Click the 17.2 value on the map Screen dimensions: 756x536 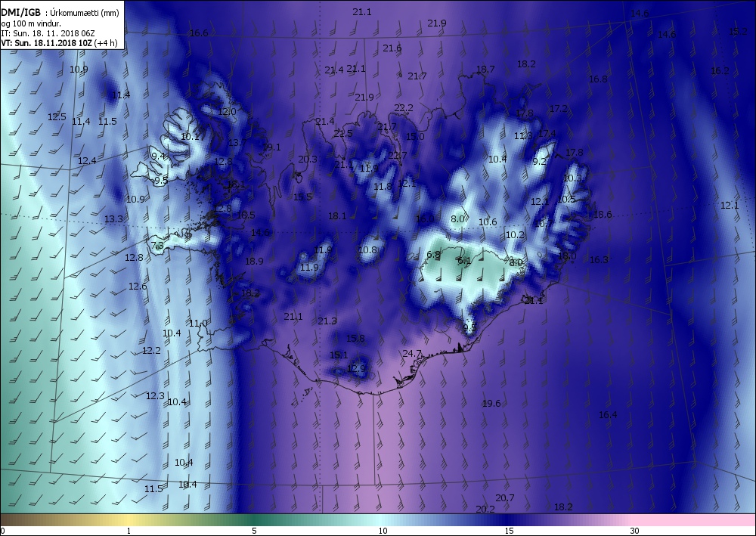pyautogui.click(x=559, y=109)
